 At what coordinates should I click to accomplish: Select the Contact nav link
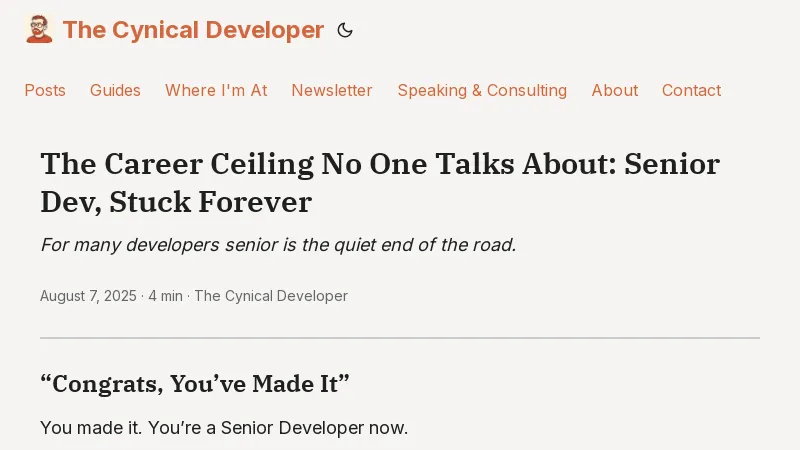(x=691, y=90)
